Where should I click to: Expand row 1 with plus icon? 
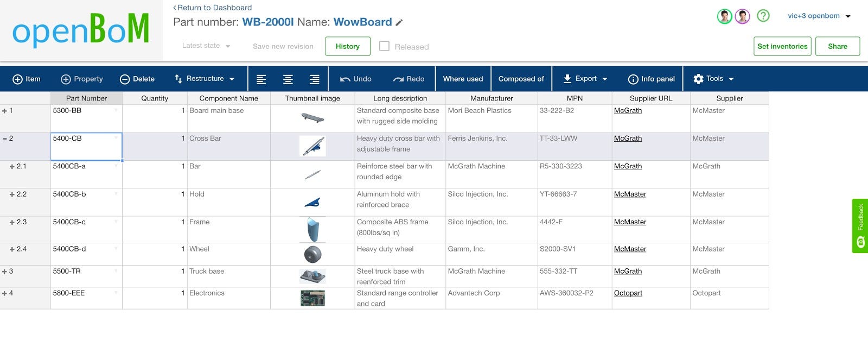click(5, 111)
